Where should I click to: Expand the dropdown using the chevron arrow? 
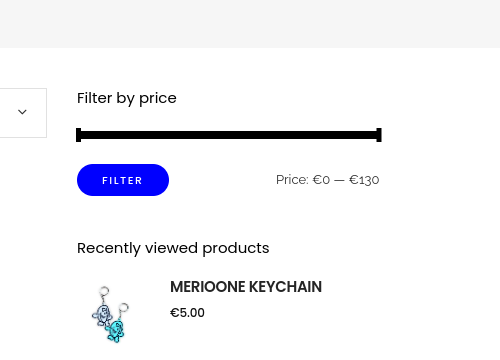point(22,112)
